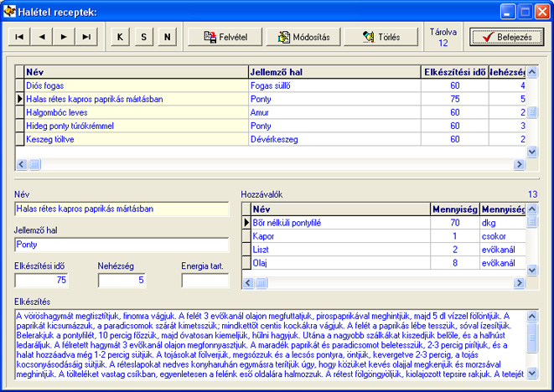The image size is (554, 392).
Task: Click into the Elkészítés preparation text area
Action: pos(271,345)
